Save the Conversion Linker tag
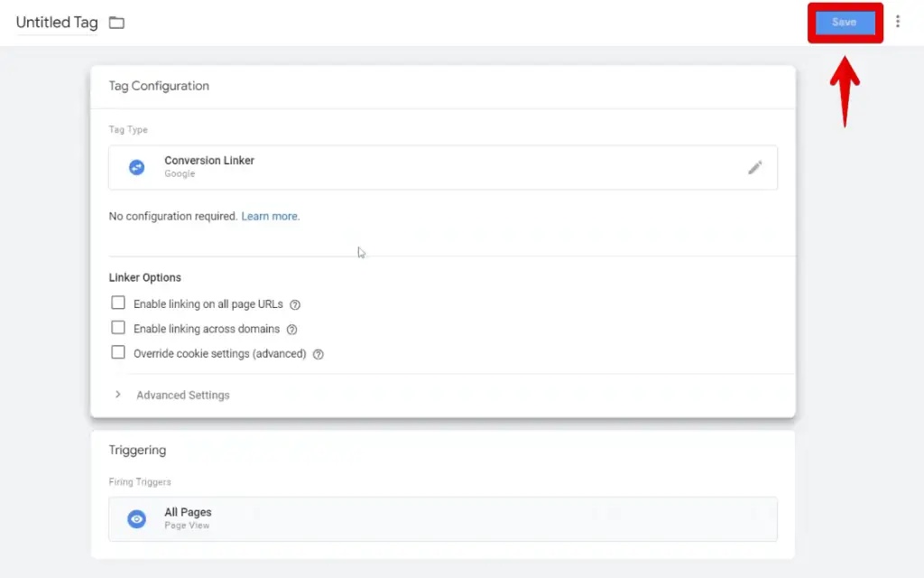Screen dimensions: 924x578 845,22
